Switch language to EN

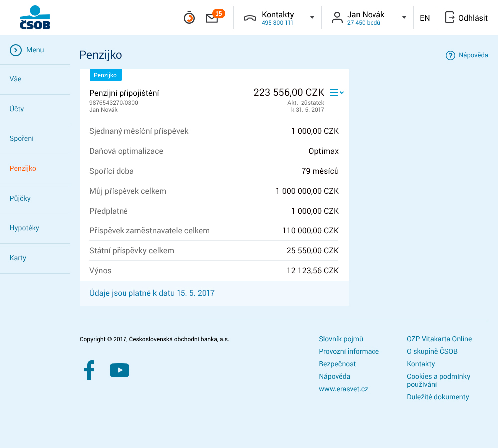(425, 18)
